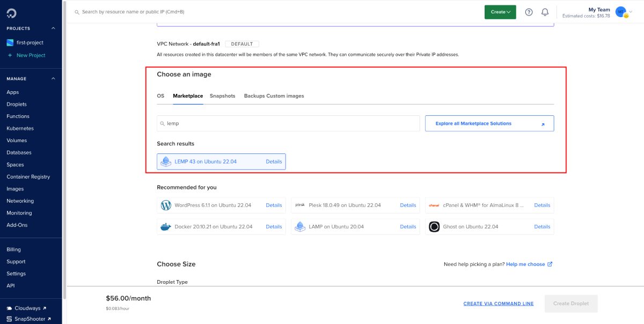Select the Ghost image icon
This screenshot has height=324, width=644.
click(434, 226)
